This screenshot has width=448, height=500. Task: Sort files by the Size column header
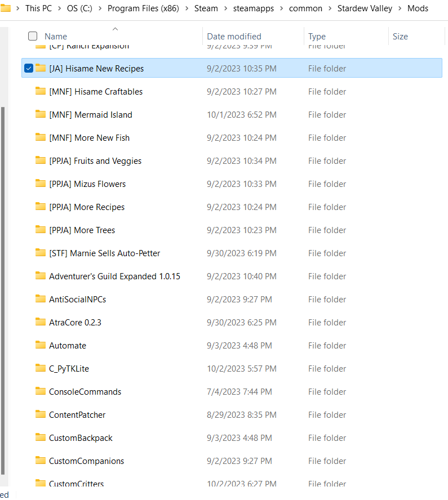400,37
